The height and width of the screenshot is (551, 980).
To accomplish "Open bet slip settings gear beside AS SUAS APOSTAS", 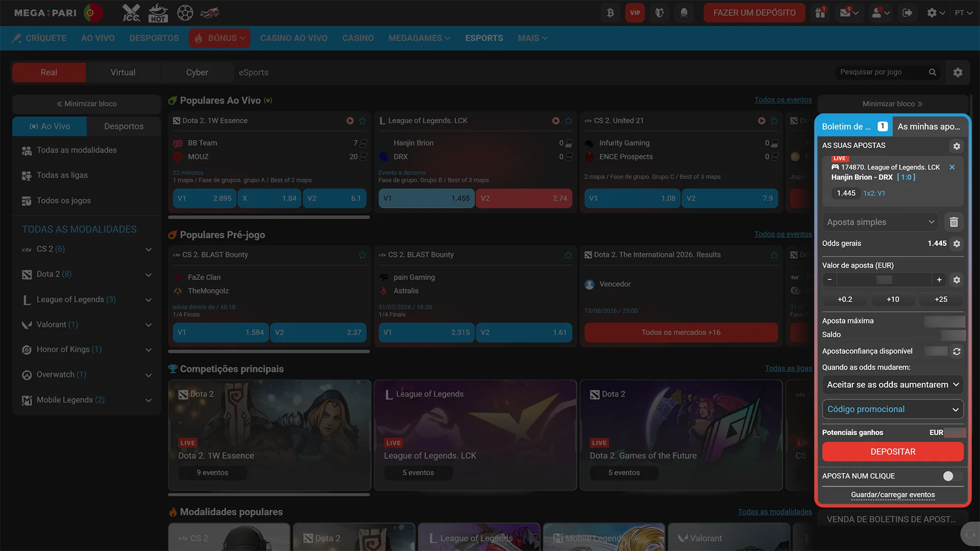I will (x=957, y=146).
